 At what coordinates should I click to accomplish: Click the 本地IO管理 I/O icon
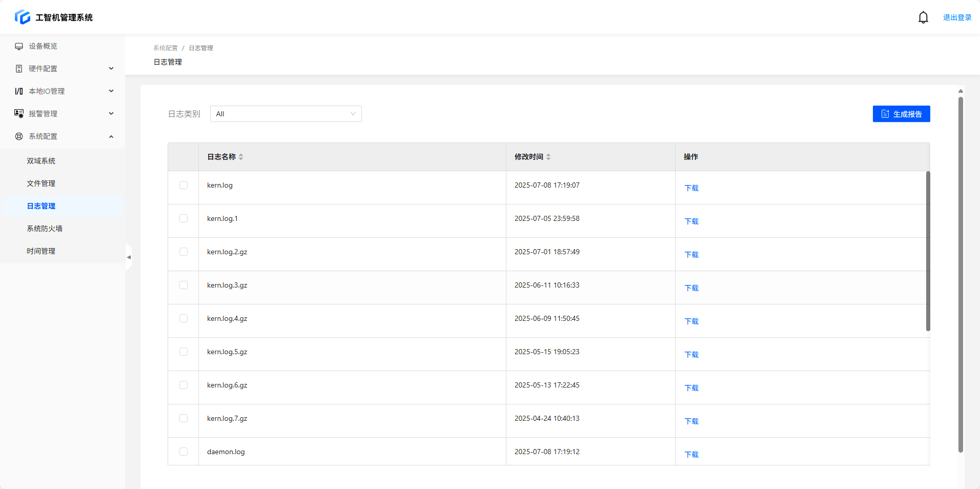[19, 91]
